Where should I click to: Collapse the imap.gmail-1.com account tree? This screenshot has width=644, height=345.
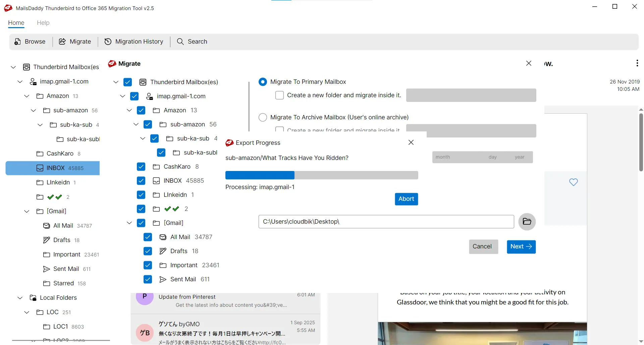[122, 96]
